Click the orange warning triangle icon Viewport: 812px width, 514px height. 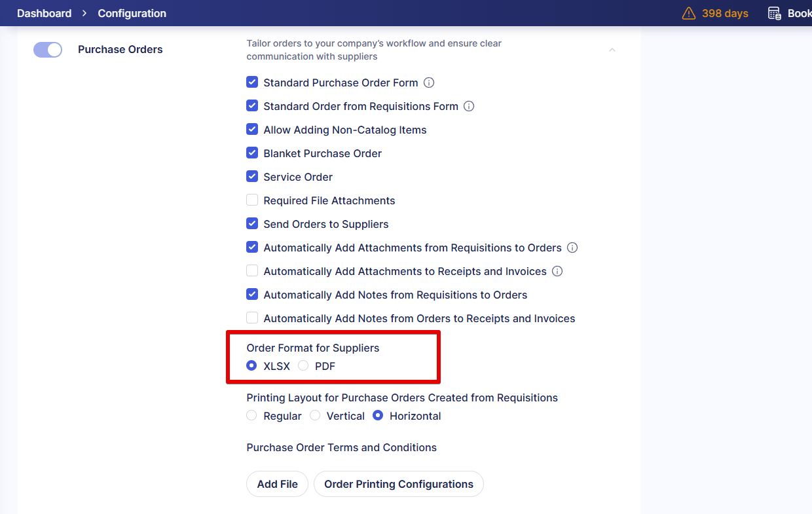pos(688,13)
